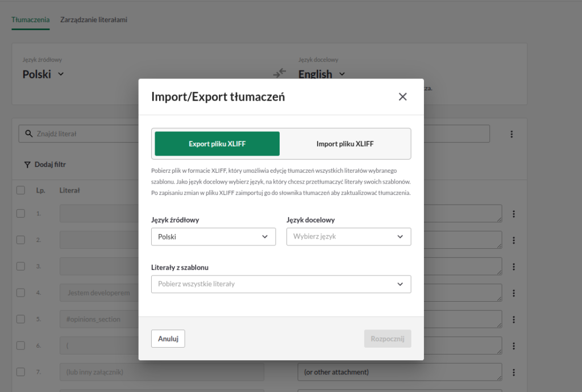
Task: Open three-dot menu beside the search bar
Action: [x=512, y=134]
